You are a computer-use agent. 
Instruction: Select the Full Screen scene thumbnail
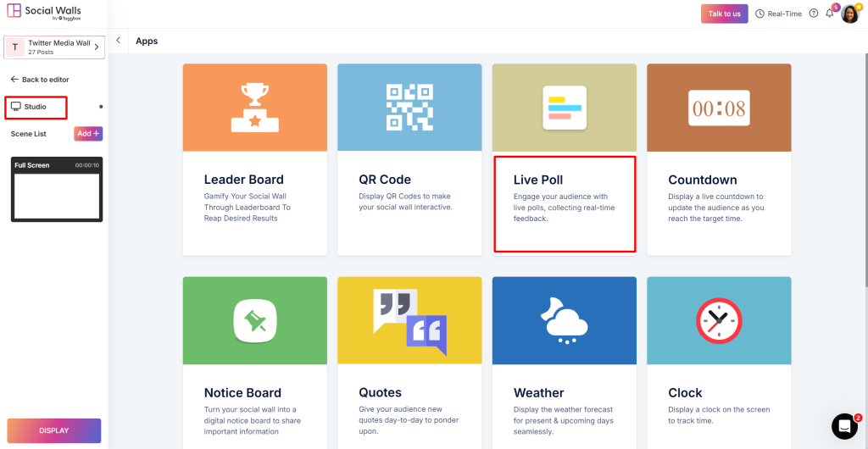point(57,191)
